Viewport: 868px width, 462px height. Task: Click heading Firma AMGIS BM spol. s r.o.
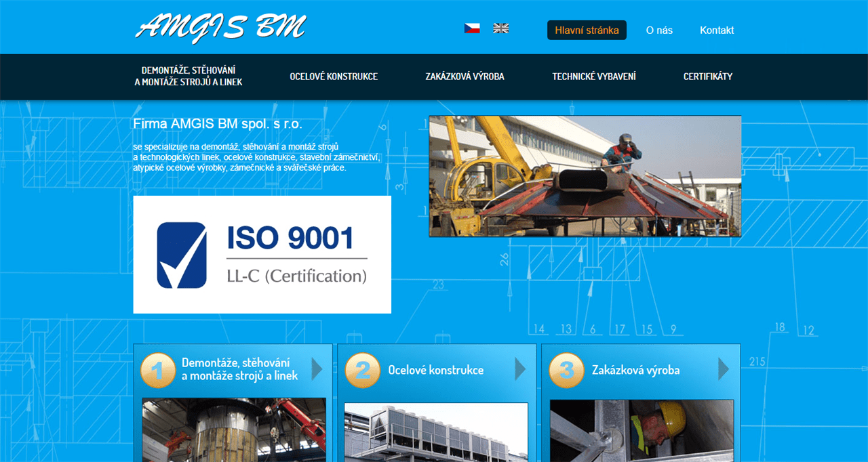[x=218, y=124]
